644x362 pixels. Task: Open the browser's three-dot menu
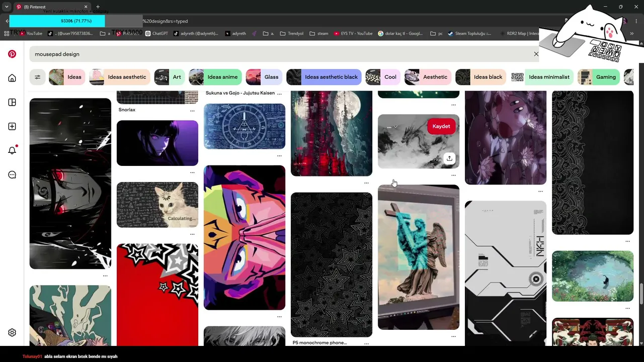click(x=637, y=21)
